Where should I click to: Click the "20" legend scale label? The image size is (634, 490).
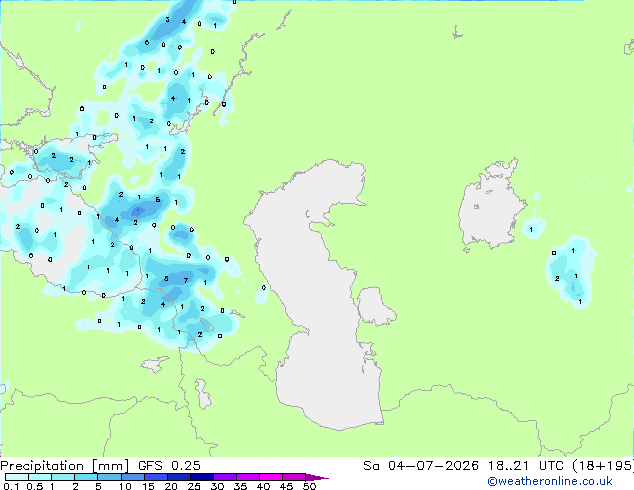171,486
